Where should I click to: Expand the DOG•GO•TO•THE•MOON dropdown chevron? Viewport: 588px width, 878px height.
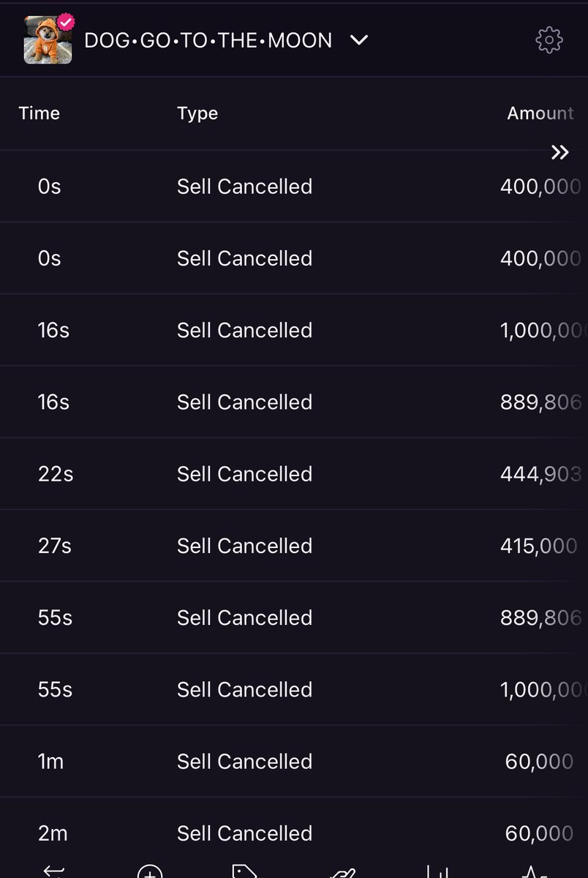coord(359,40)
